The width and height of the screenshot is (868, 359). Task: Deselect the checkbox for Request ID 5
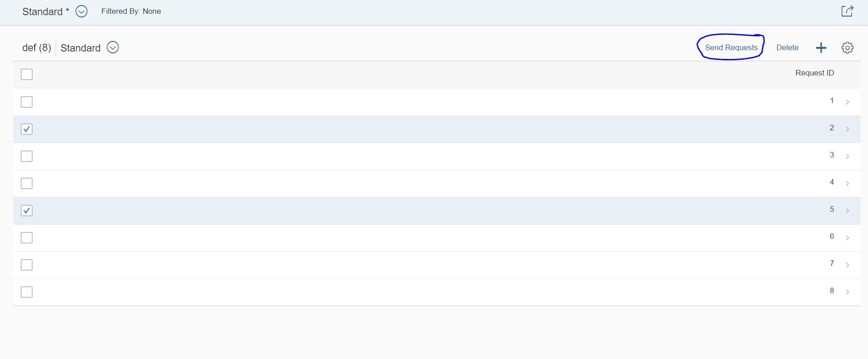click(27, 210)
